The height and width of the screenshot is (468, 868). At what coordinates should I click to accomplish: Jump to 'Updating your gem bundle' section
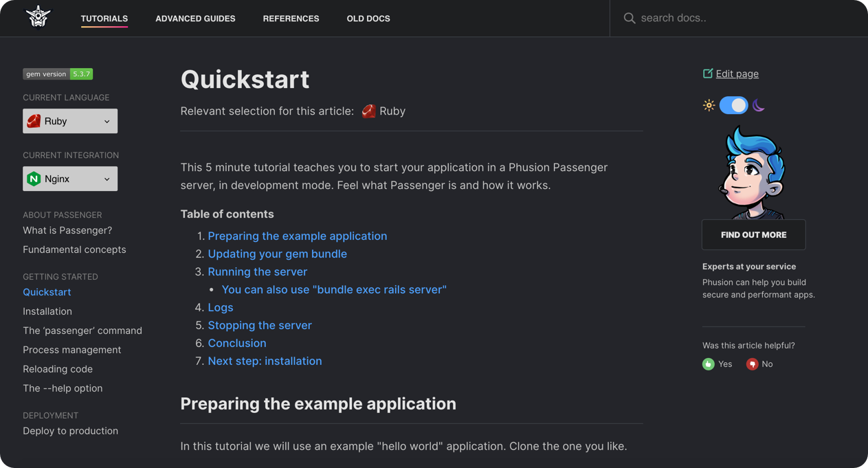click(x=278, y=254)
